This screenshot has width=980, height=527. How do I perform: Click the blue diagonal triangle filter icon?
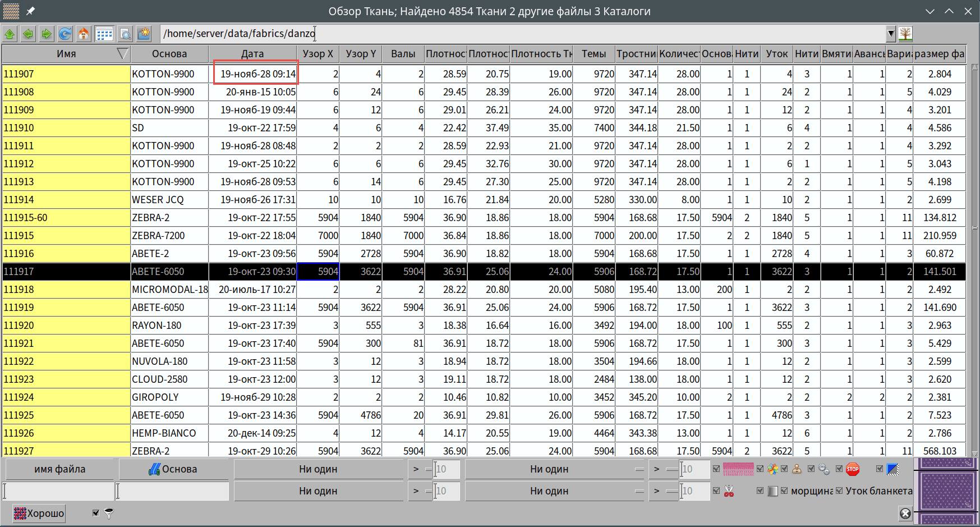893,469
